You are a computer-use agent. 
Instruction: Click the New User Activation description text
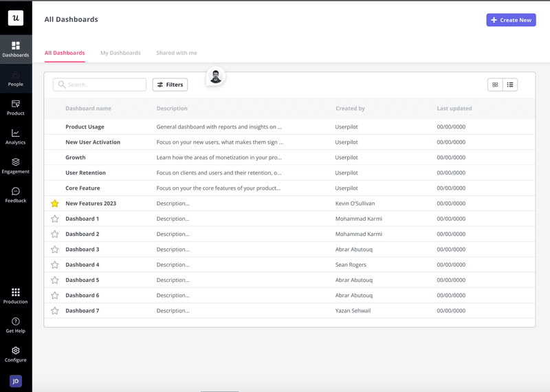pos(219,142)
